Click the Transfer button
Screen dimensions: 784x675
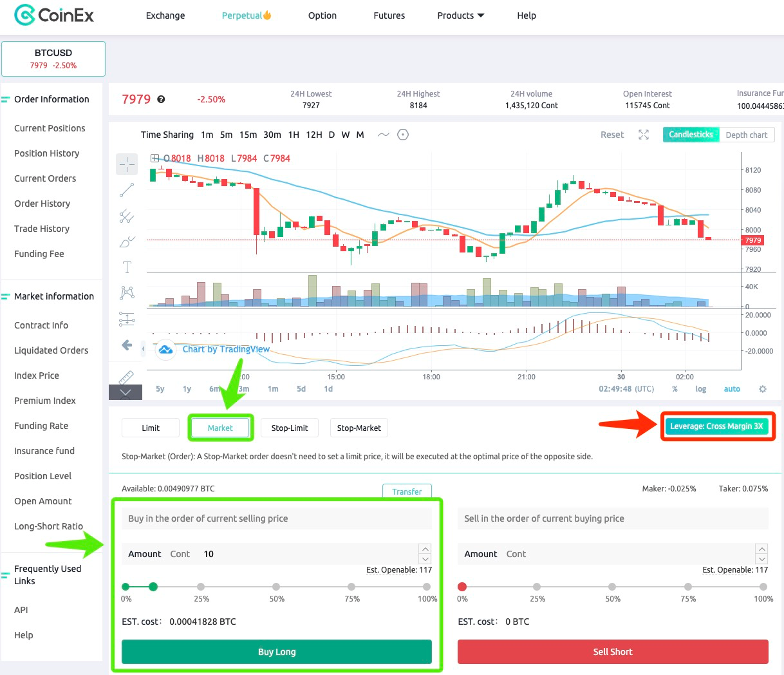pos(407,491)
